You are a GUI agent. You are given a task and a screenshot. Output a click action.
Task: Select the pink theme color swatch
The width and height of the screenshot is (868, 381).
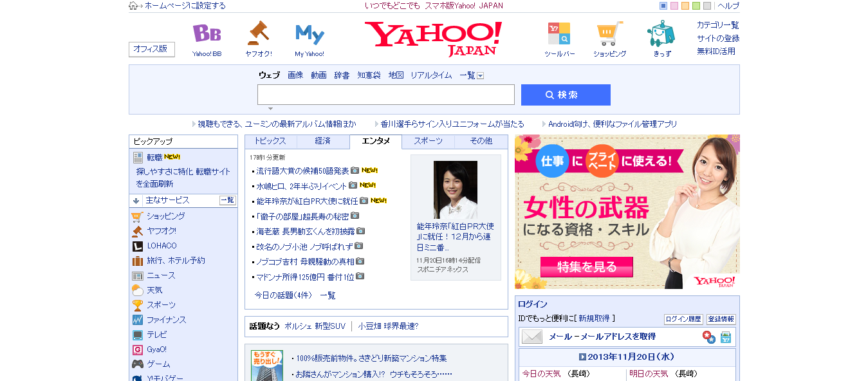[x=674, y=6]
